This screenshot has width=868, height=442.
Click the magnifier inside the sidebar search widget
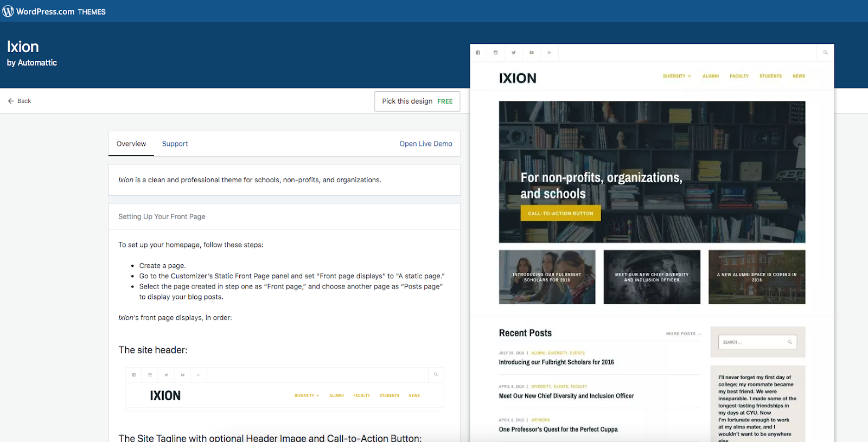click(x=790, y=342)
